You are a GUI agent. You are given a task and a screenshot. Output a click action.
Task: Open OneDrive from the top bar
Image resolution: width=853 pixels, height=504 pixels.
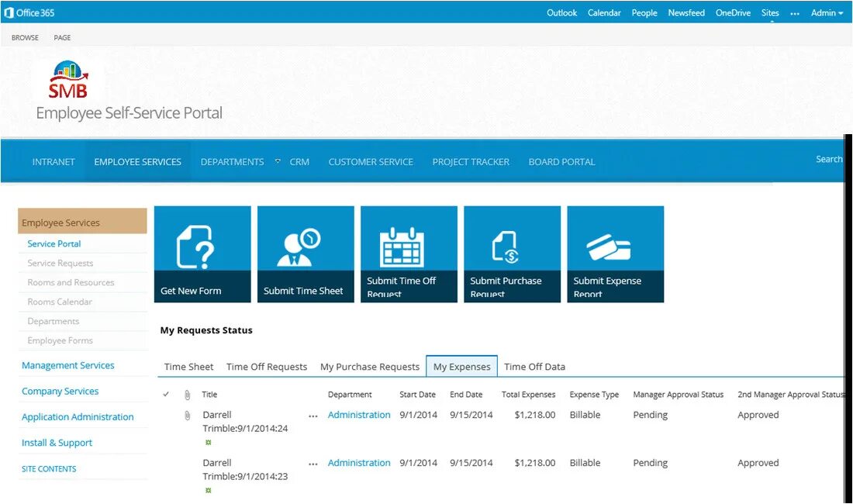click(x=733, y=12)
